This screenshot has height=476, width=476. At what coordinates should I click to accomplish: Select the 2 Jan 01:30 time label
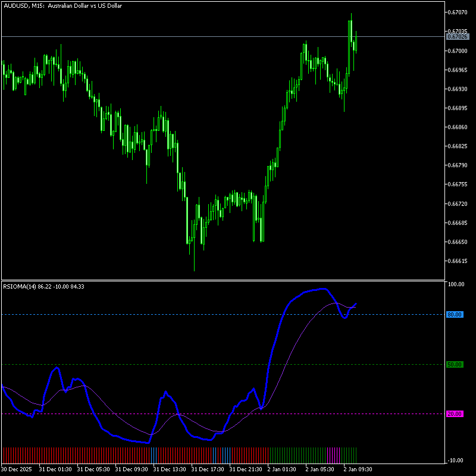(282, 469)
